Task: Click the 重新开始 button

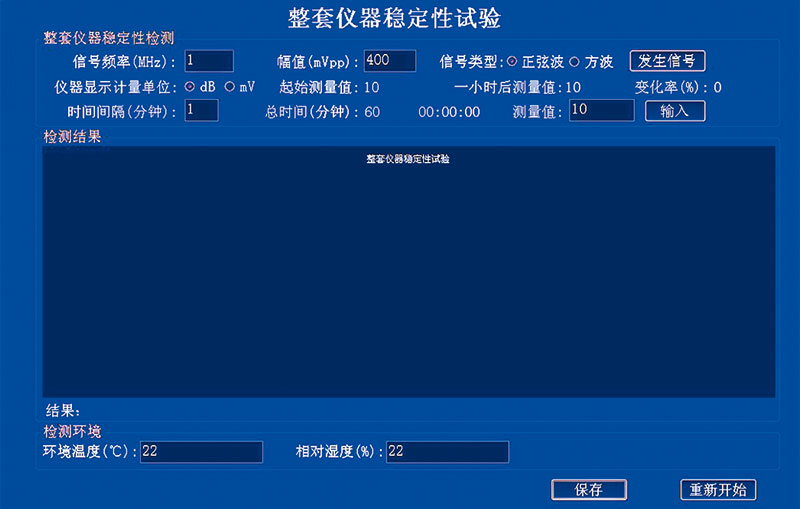Action: 718,490
